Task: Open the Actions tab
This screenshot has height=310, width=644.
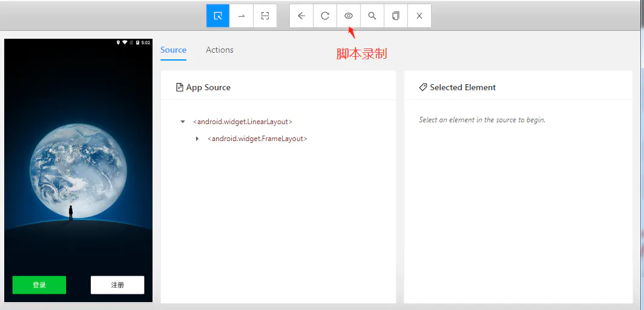Action: 220,50
